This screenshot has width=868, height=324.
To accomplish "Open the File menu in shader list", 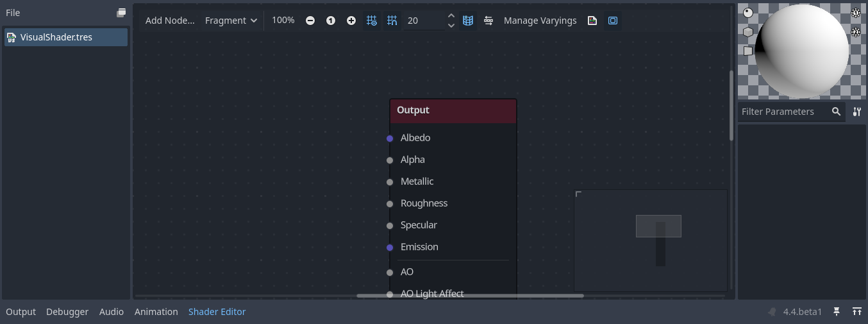I will [13, 13].
